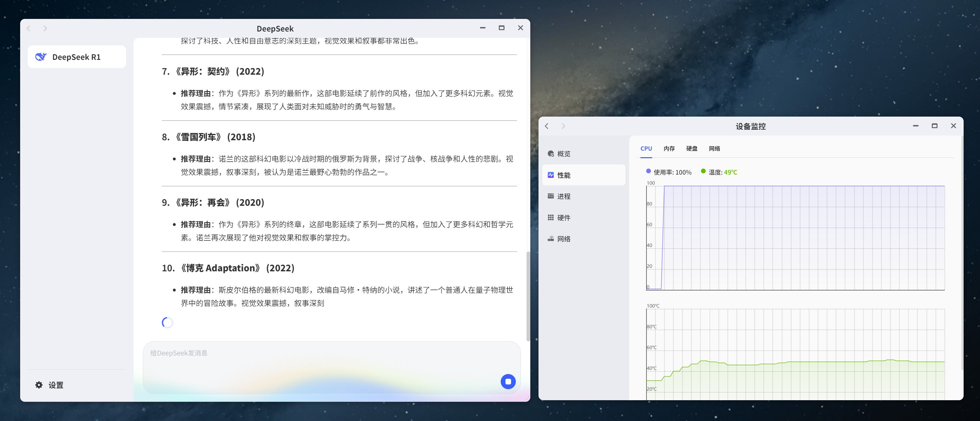The image size is (980, 421).
Task: Open the 硬件 hardware section
Action: coord(563,217)
